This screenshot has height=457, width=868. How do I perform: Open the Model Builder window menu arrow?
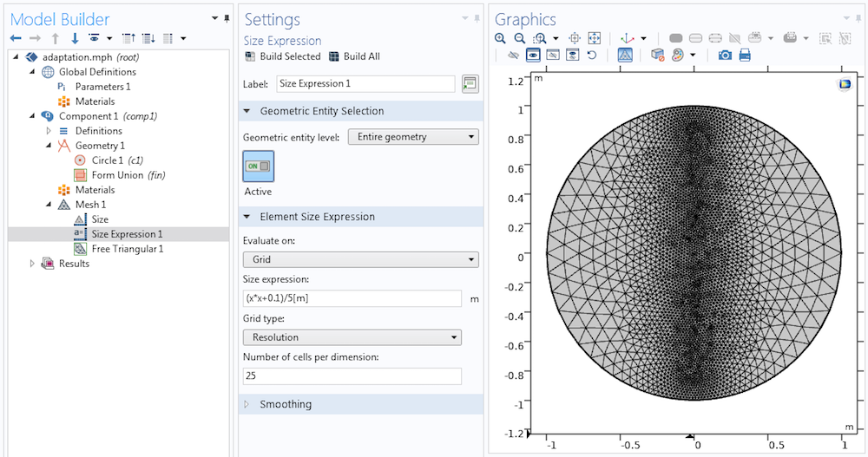(x=214, y=18)
